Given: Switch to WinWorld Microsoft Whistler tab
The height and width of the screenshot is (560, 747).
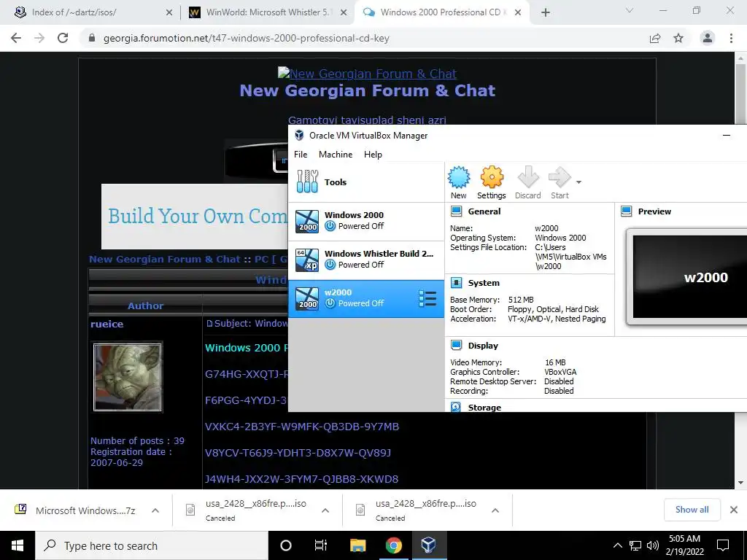Looking at the screenshot, I should click(267, 12).
